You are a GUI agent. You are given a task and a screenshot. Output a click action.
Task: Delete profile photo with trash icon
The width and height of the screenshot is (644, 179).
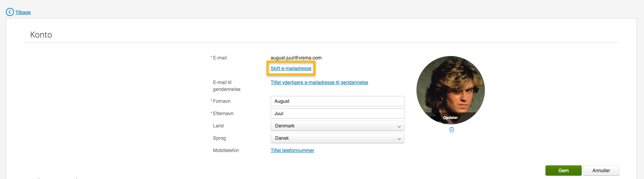coord(451,130)
